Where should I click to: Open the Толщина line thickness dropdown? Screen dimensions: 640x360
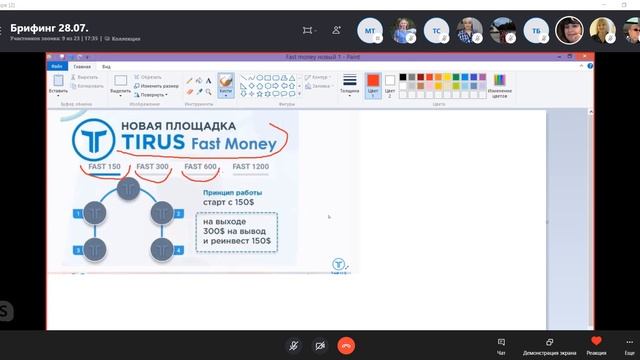coord(349,85)
